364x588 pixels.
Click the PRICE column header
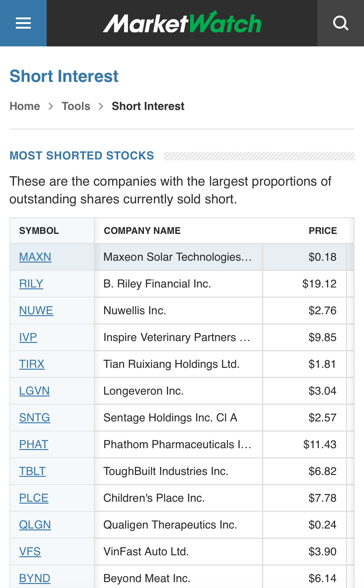(x=323, y=231)
